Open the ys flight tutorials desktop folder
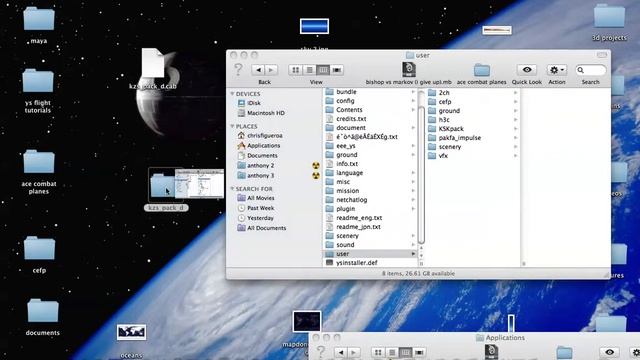 pyautogui.click(x=38, y=81)
